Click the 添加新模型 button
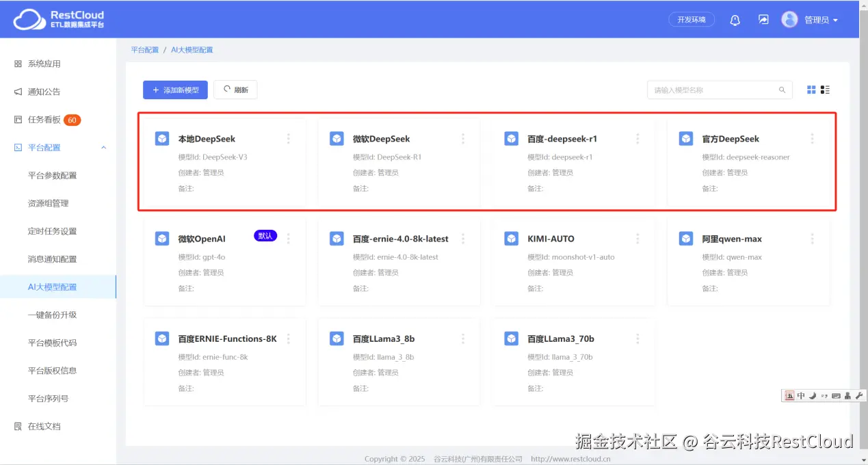This screenshot has width=868, height=465. point(175,90)
